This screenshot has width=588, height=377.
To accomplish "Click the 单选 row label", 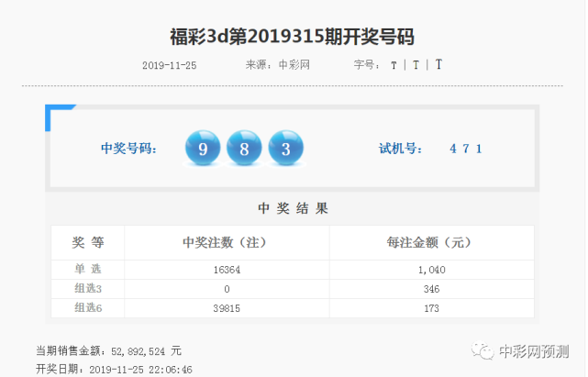I will pyautogui.click(x=88, y=270).
